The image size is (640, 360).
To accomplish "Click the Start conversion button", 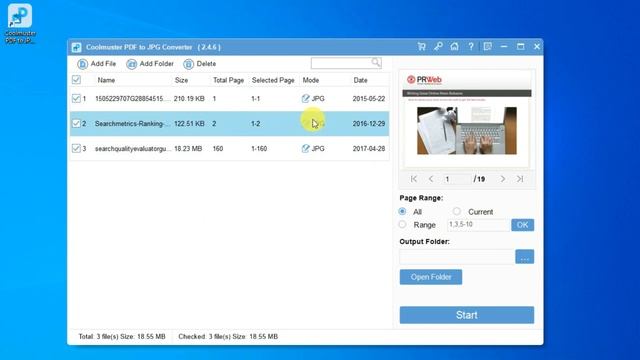I will coord(467,315).
